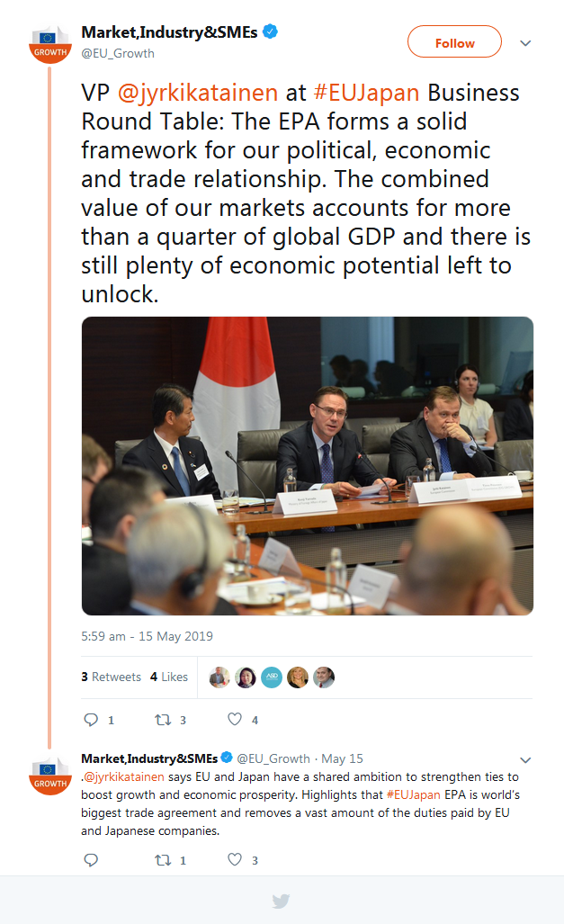Image resolution: width=564 pixels, height=924 pixels.
Task: Retweet the main EU_Growth tweet
Action: [x=163, y=720]
